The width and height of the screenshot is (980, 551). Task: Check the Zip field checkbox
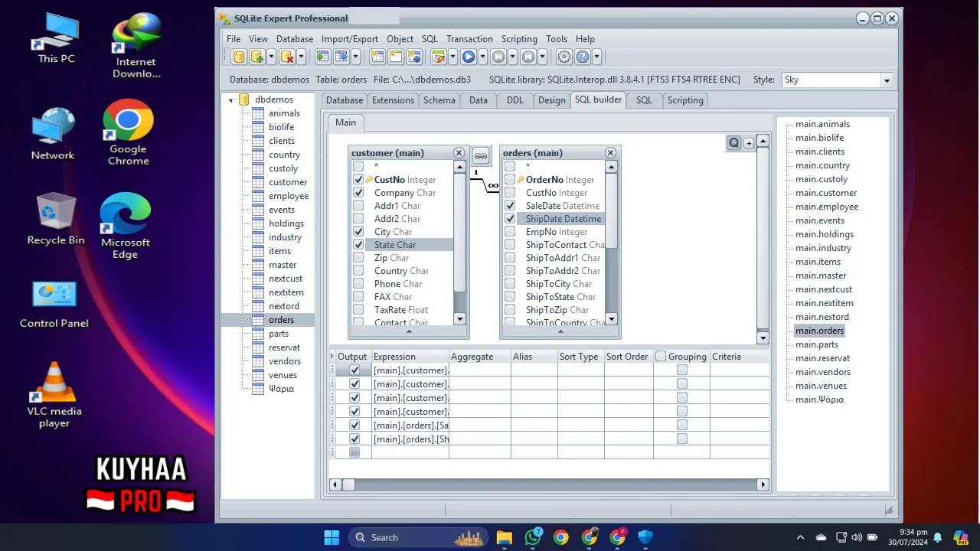(x=358, y=258)
